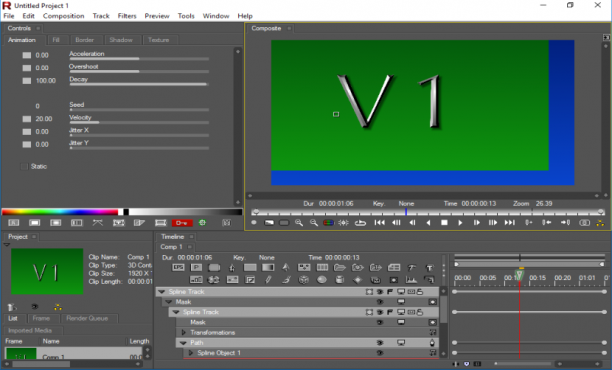Click the Velocity slider
This screenshot has height=370, width=612.
pyautogui.click(x=139, y=122)
